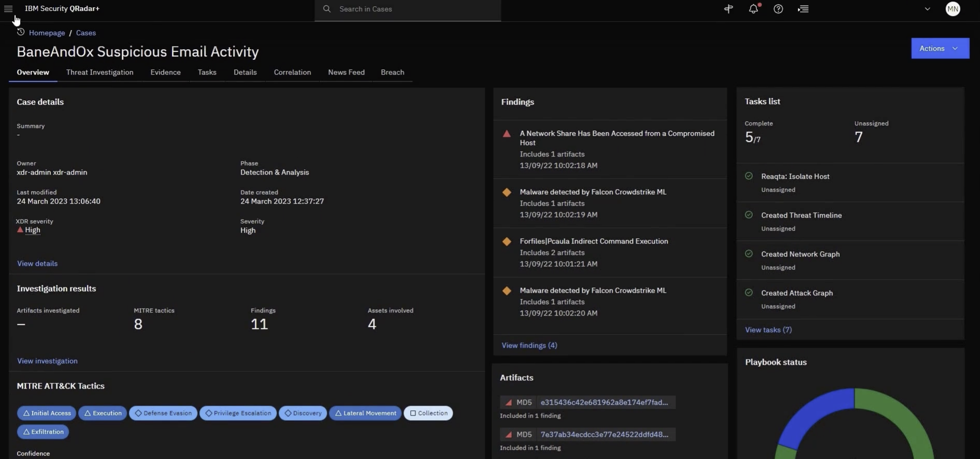Viewport: 980px width, 459px height.
Task: Click the history icon beside Homepage breadcrumb
Action: click(21, 32)
